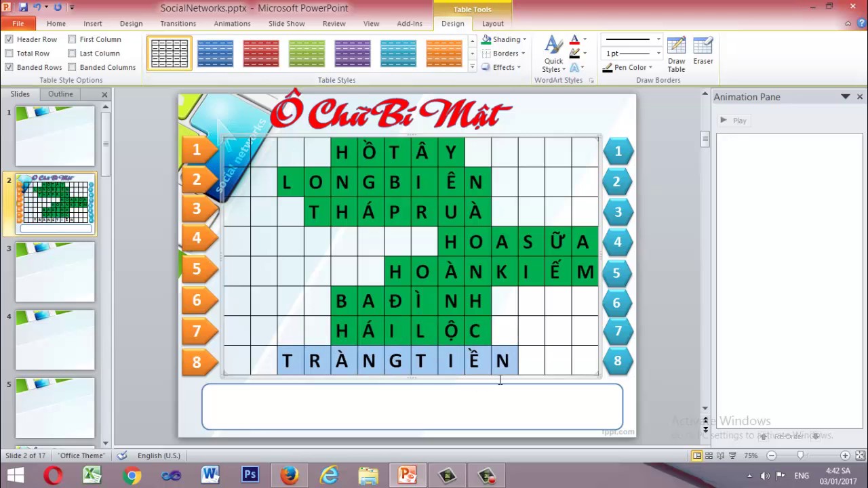Open the Animations ribbon tab
Image resolution: width=868 pixels, height=488 pixels.
click(232, 23)
